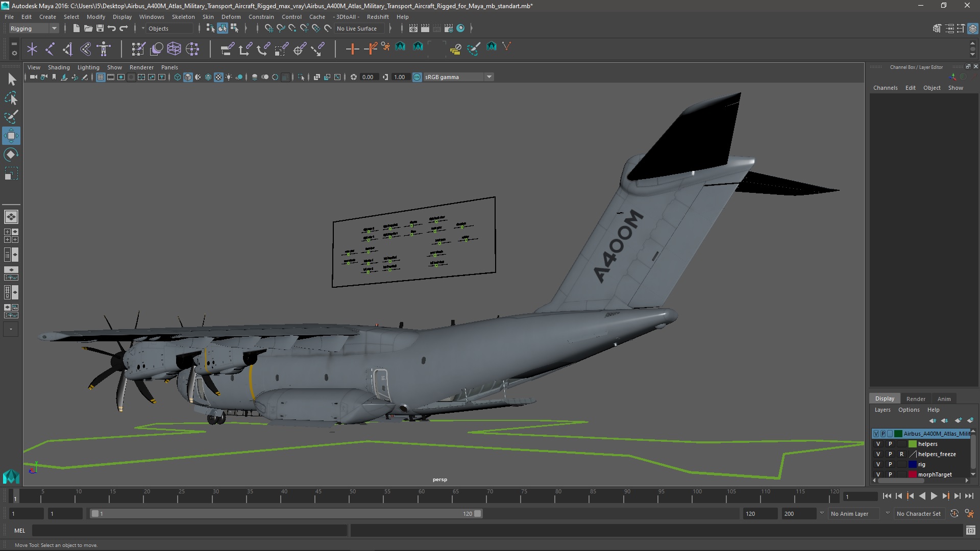This screenshot has width=980, height=551.
Task: Save the scene with the floppy icon
Action: click(x=100, y=29)
